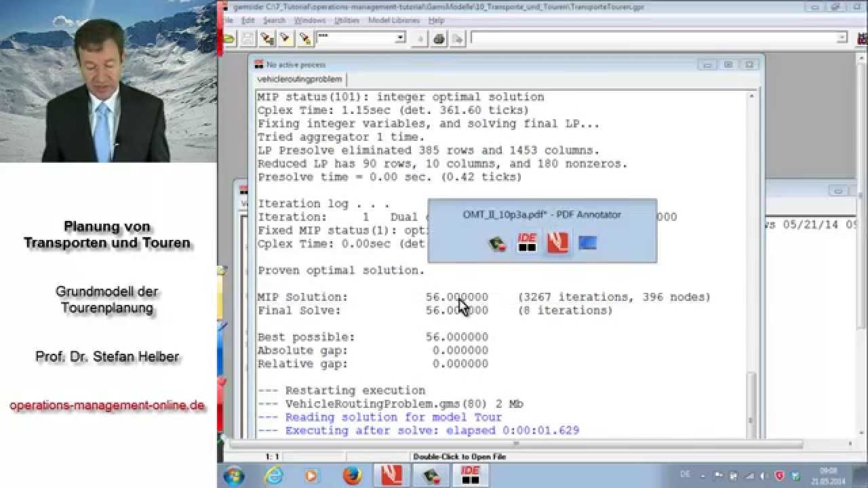Click the red shield antivirus tray icon
Screen dimensions: 868x488
(x=780, y=476)
